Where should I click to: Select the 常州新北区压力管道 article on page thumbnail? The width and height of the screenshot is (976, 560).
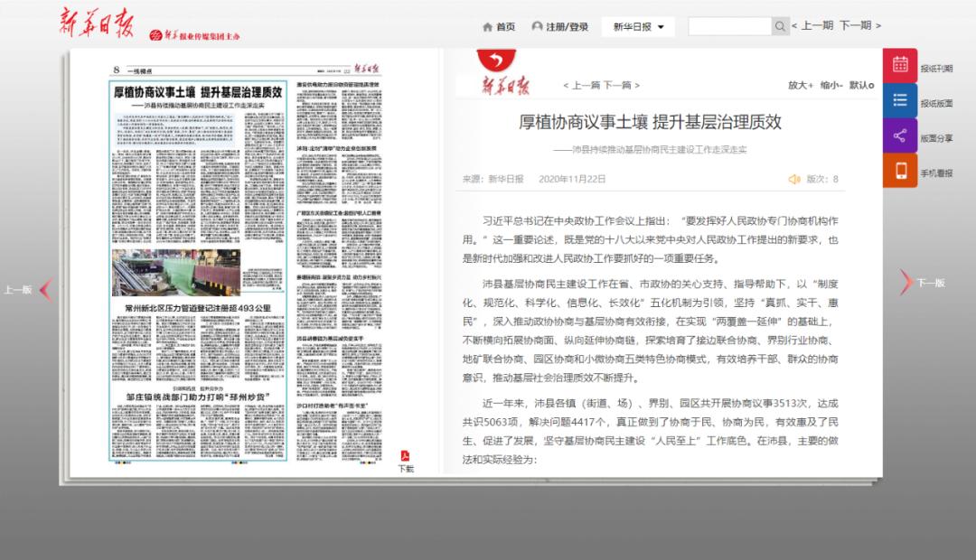pos(197,309)
